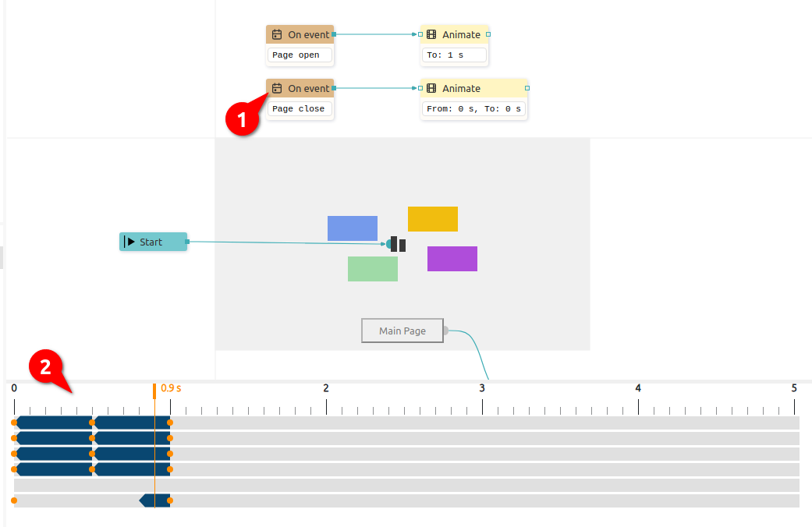The height and width of the screenshot is (527, 812).
Task: Select the short animation segment on bottom track
Action: click(x=154, y=500)
